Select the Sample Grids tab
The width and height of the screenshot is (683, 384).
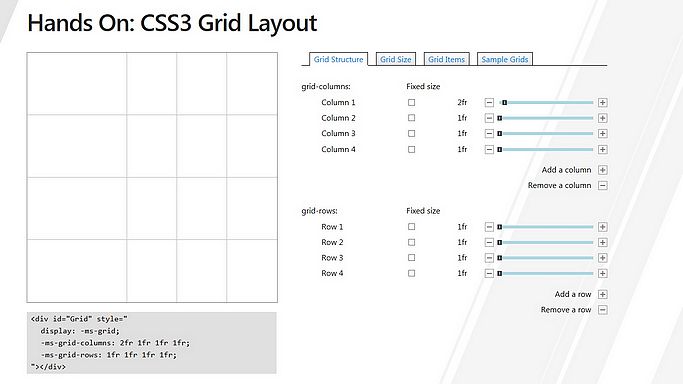click(x=505, y=59)
